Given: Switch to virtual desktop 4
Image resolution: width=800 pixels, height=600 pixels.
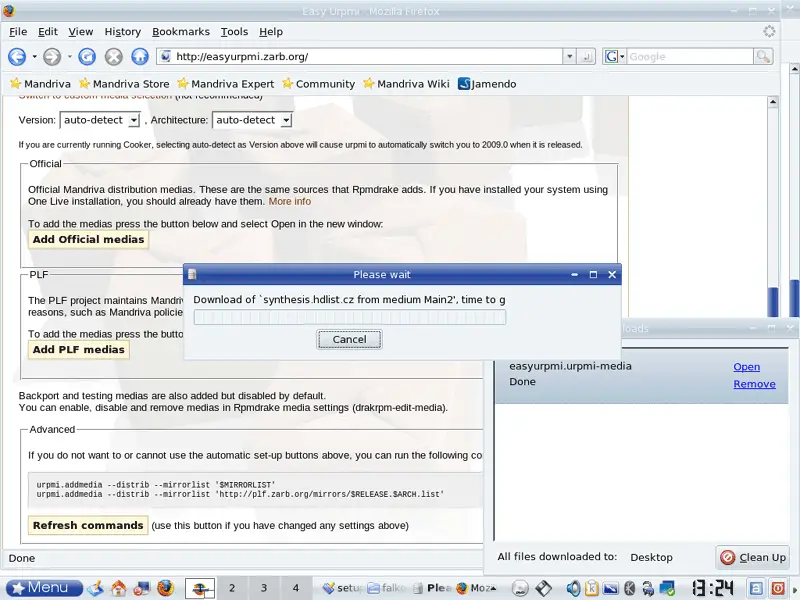Looking at the screenshot, I should 295,588.
